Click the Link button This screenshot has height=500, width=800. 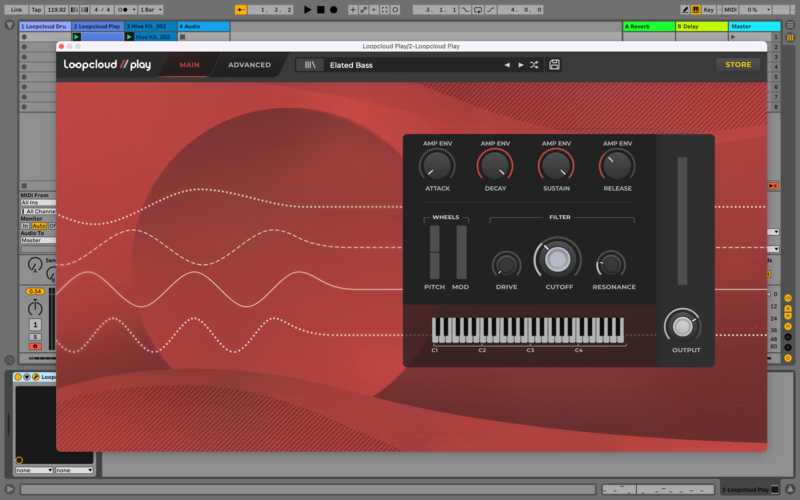pos(16,10)
